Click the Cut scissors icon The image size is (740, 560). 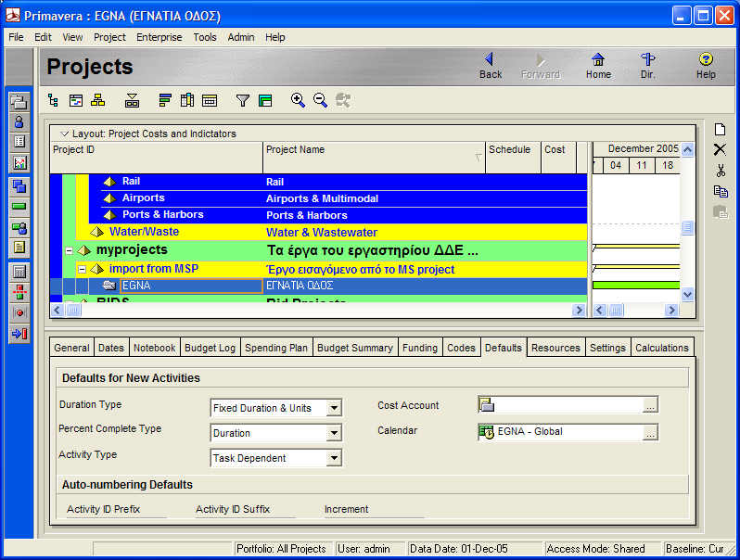721,170
